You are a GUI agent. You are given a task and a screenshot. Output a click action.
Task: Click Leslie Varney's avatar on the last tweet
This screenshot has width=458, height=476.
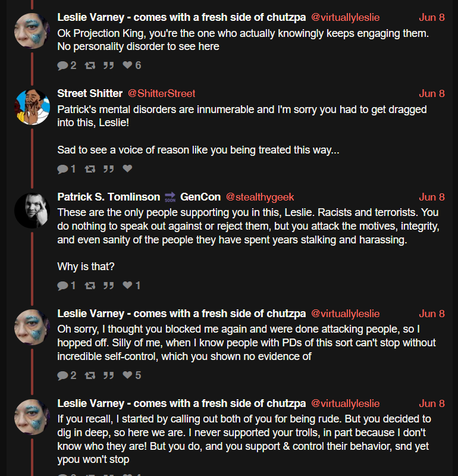[32, 417]
